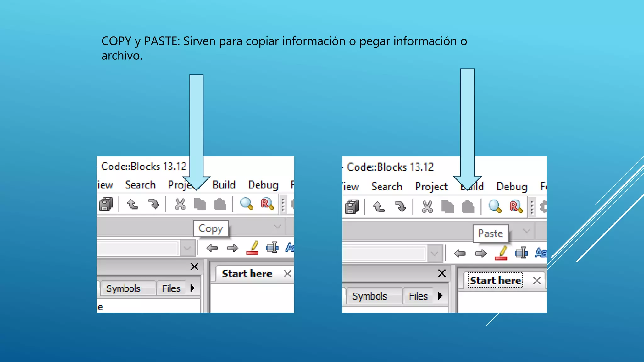
Task: Close management panel in right screenshot
Action: 442,273
